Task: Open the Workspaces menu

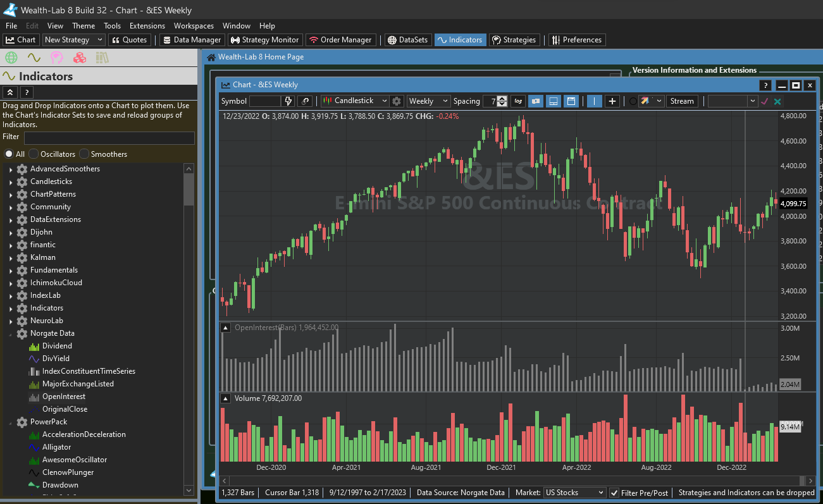Action: (x=194, y=26)
